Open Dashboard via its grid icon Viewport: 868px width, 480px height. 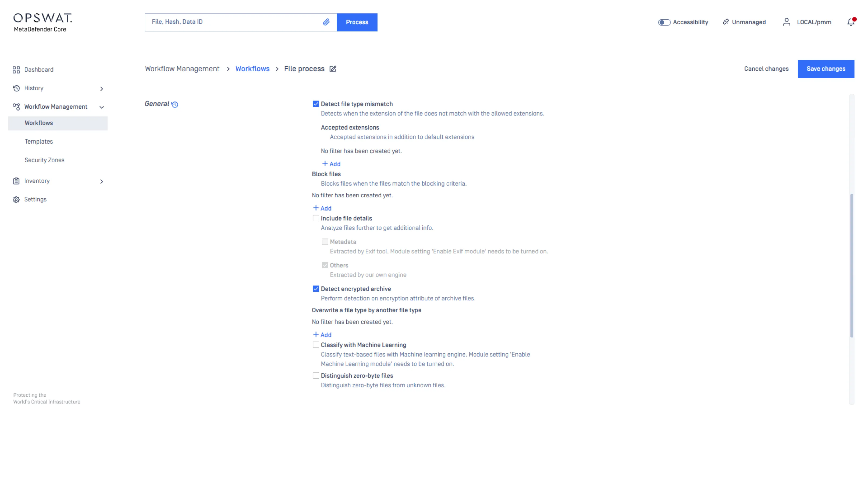16,70
